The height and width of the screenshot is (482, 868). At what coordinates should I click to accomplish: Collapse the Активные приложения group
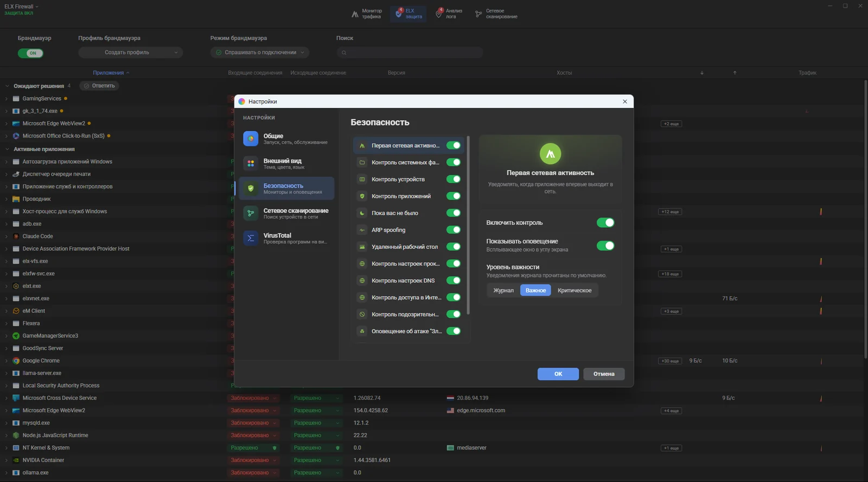7,149
